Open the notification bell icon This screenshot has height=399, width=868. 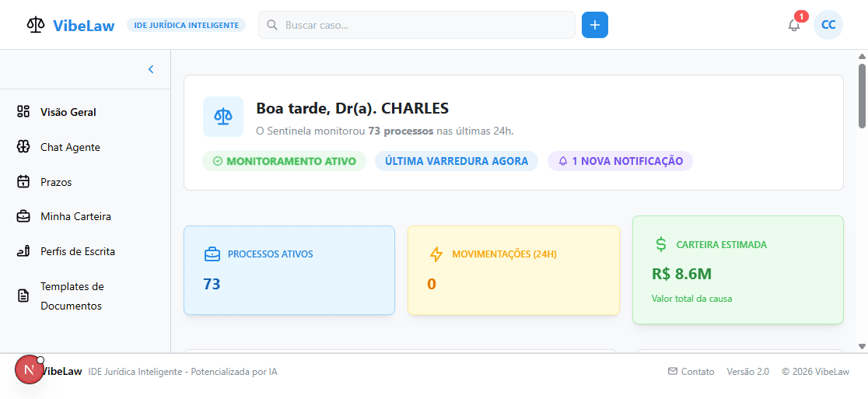coord(794,25)
